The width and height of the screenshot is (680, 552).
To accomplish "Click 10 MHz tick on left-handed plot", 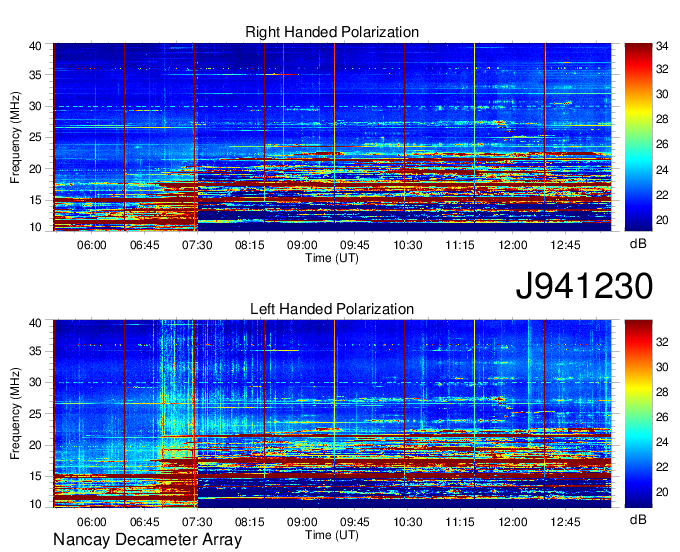I will click(x=36, y=504).
